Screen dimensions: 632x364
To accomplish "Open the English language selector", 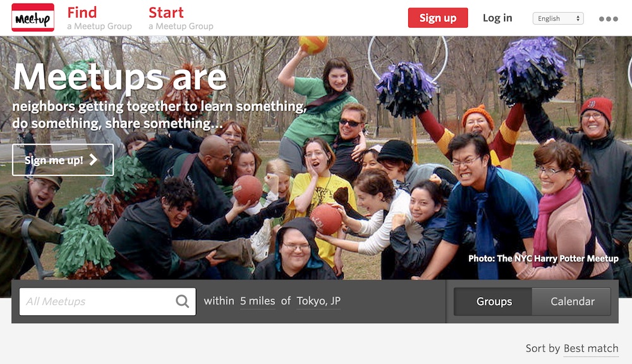I will tap(558, 18).
